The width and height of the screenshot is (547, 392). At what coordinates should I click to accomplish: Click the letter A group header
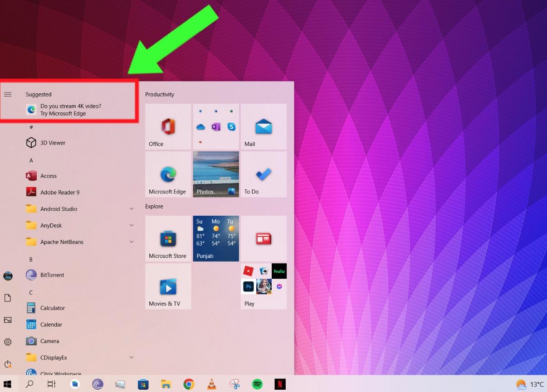tap(31, 160)
